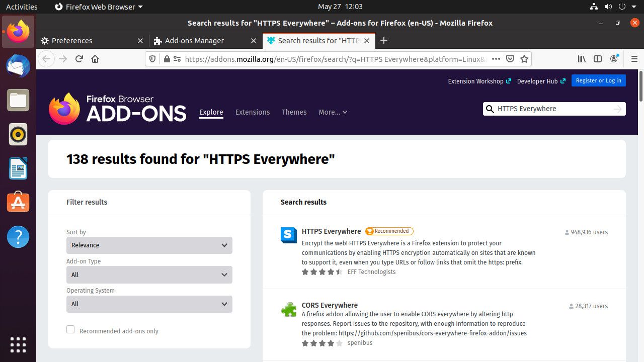Viewport: 644px width, 362px height.
Task: Enable Recommended add-ons only checkbox
Action: coord(70,329)
